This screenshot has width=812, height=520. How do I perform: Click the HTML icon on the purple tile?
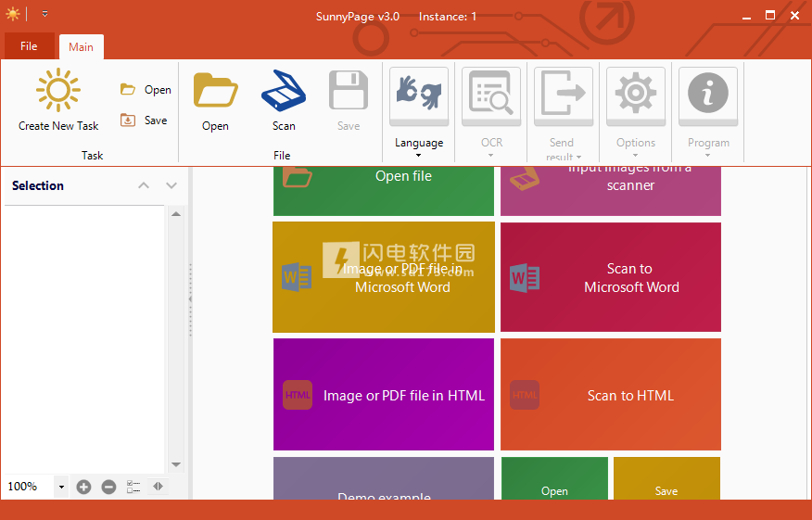[x=298, y=395]
